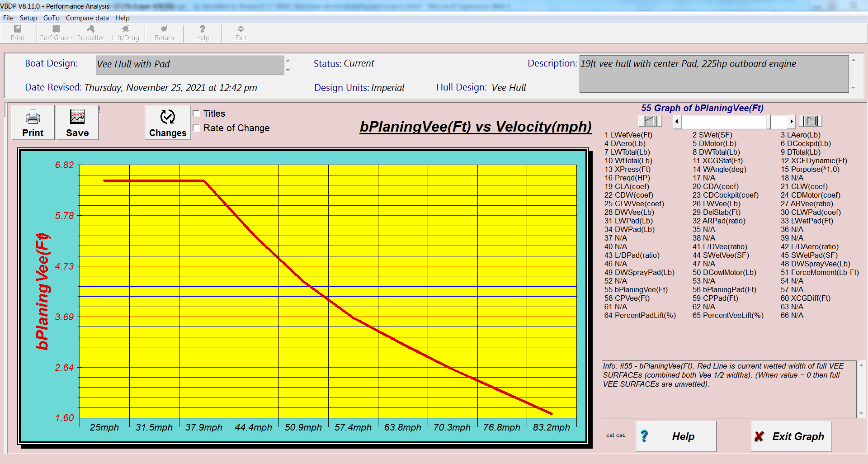
Task: Select graph 56 bPlaningPad(Ft)
Action: [724, 289]
